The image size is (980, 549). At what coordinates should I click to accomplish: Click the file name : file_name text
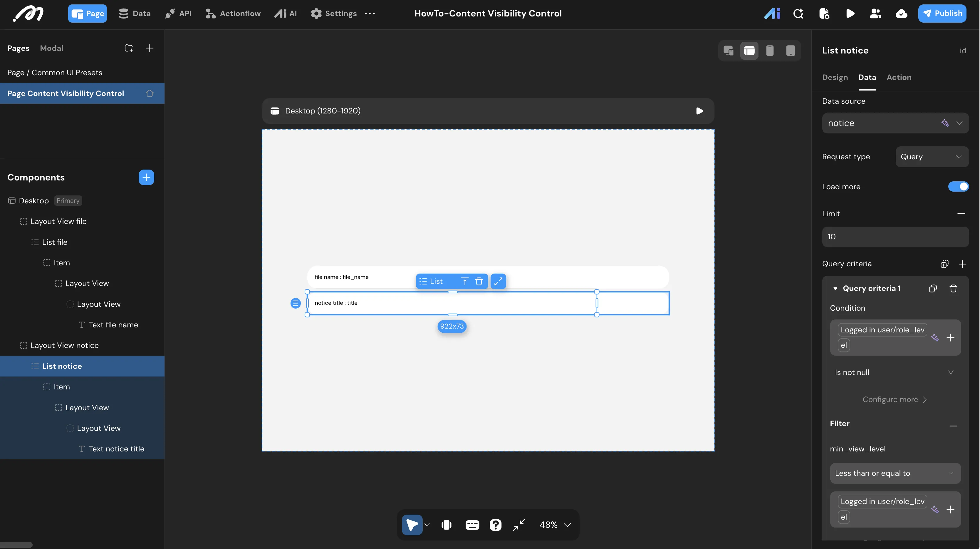tap(341, 277)
